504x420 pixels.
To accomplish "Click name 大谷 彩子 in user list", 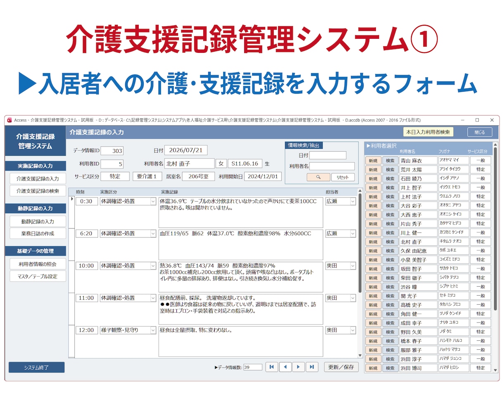I will pyautogui.click(x=418, y=206).
